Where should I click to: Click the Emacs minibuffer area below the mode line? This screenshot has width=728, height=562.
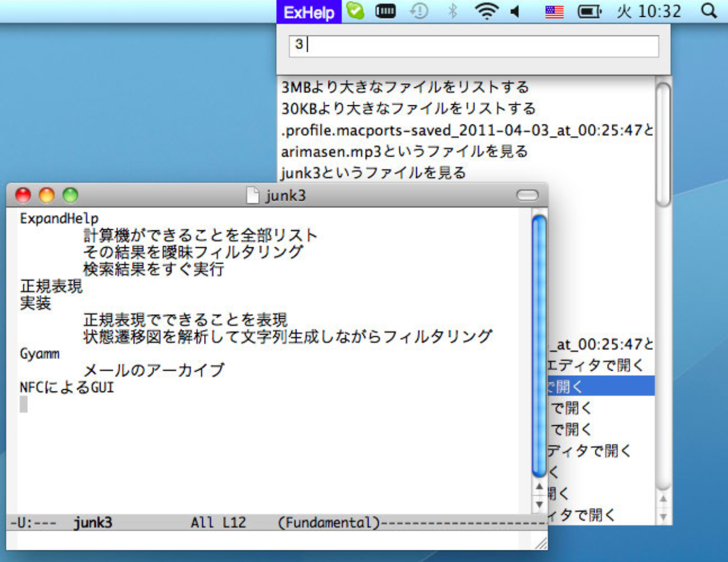[267, 539]
